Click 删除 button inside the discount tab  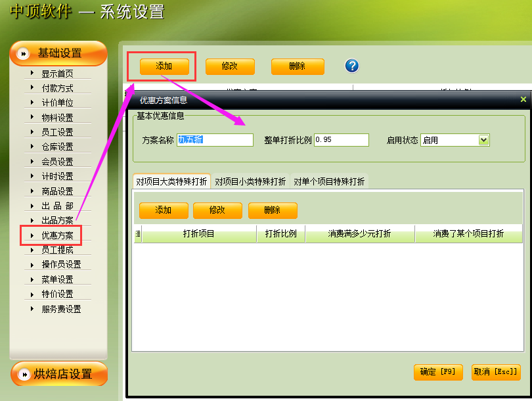click(273, 210)
